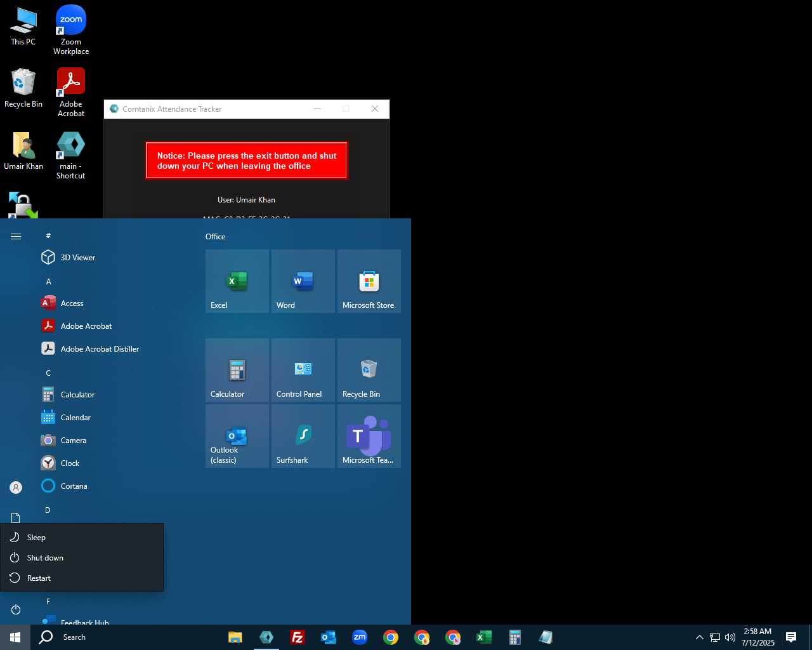Open FileZilla from the taskbar

tap(298, 637)
